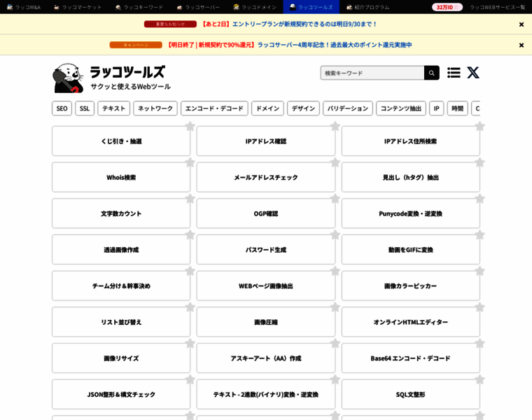Filter by the 時間 category tag
The width and height of the screenshot is (532, 420).
point(457,108)
